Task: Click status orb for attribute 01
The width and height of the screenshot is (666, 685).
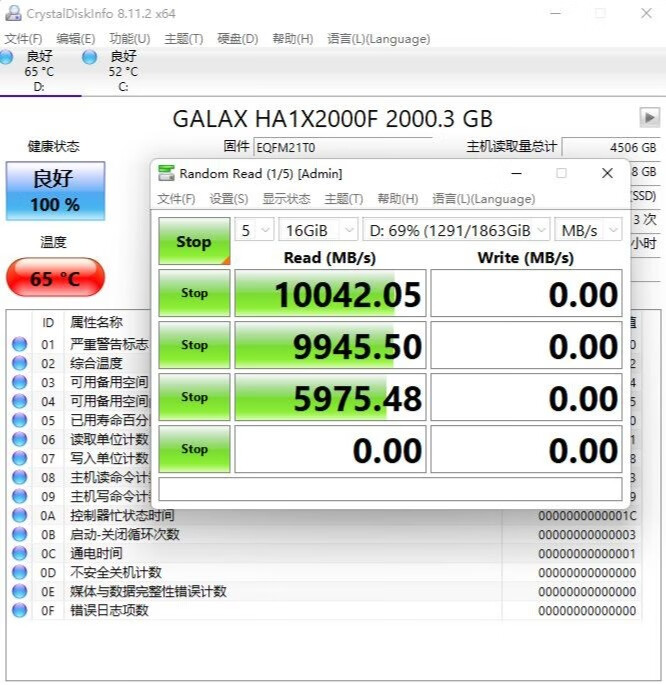Action: point(19,344)
